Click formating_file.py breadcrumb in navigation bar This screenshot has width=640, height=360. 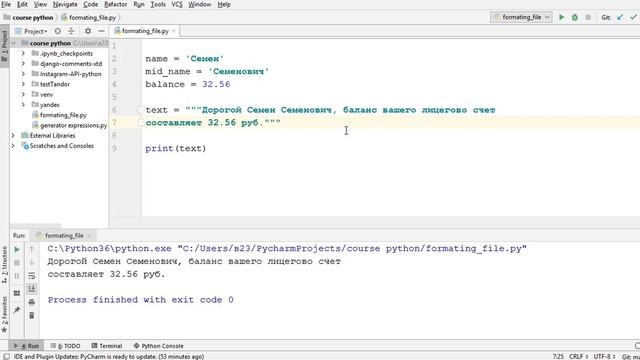89,18
